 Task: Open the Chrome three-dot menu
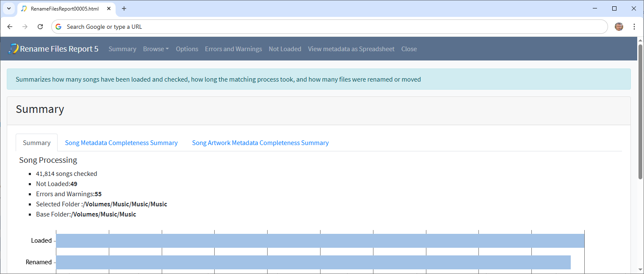click(634, 27)
